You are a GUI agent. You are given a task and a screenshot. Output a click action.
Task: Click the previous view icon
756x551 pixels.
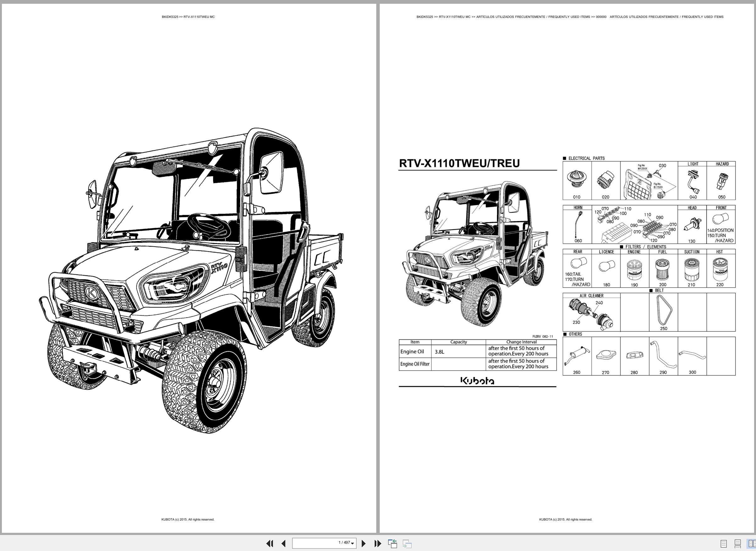[x=392, y=543]
